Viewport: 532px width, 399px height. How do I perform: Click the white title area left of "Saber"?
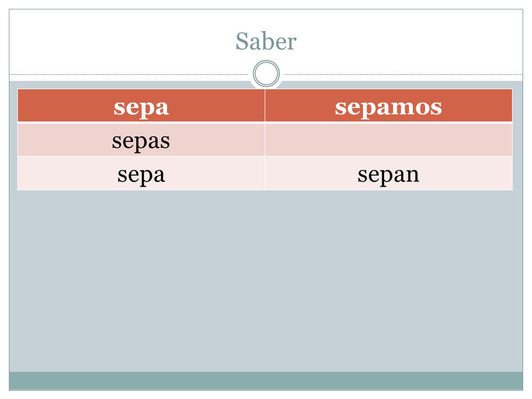pos(122,42)
